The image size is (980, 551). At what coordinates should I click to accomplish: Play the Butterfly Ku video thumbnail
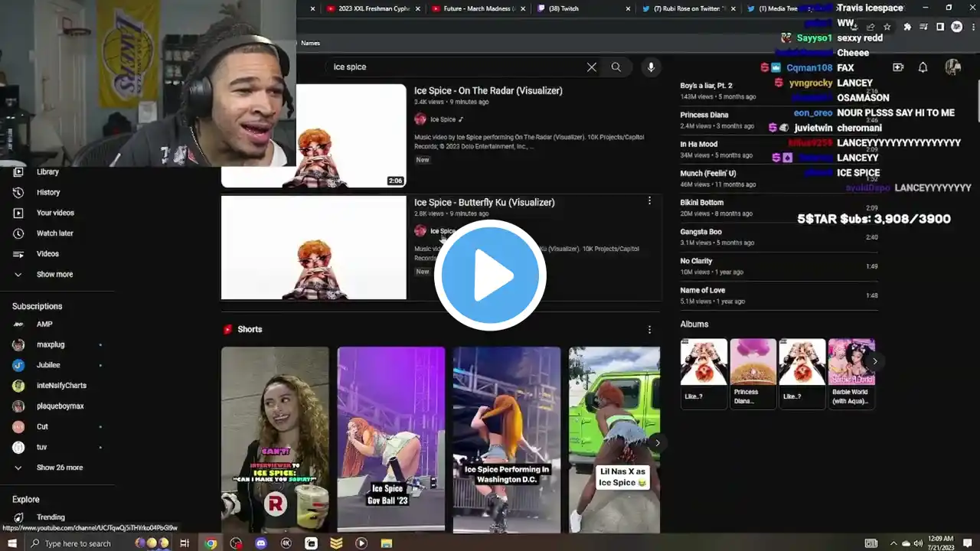[x=314, y=248]
